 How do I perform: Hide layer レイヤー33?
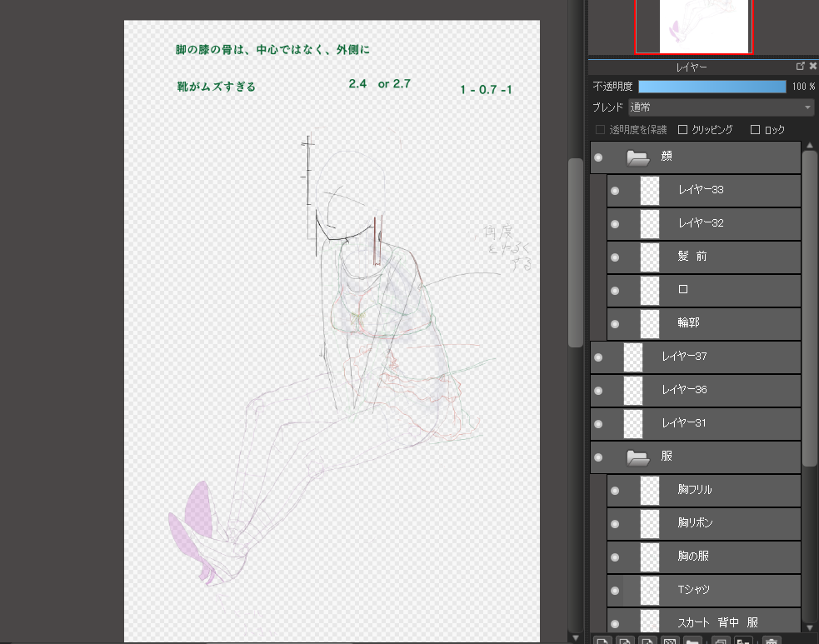[616, 191]
